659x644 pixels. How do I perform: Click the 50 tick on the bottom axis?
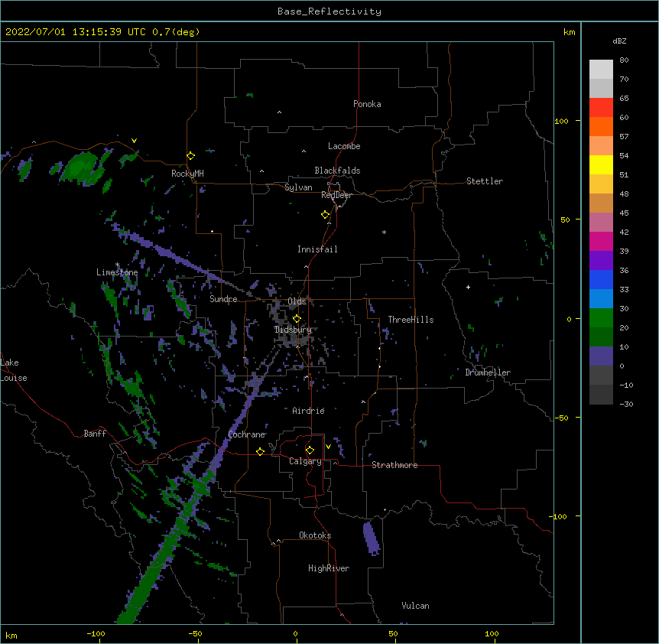(393, 633)
